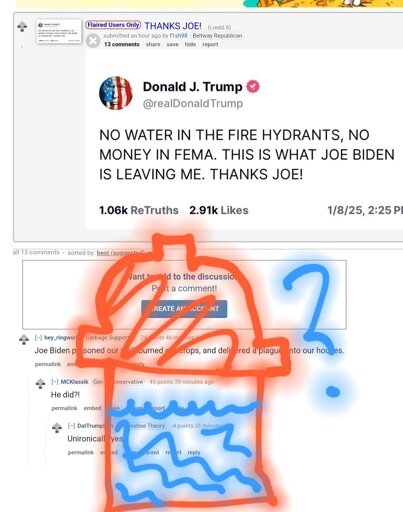Upvote DatTrump's 'Unironically yes' comment
The width and height of the screenshot is (403, 512).
coord(57,427)
